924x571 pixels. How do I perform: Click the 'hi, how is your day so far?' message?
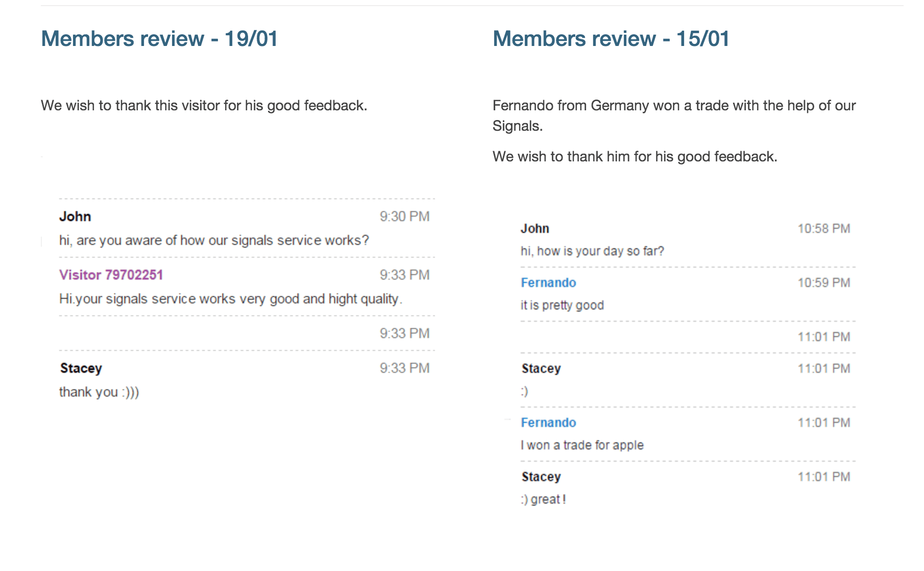[x=592, y=251]
